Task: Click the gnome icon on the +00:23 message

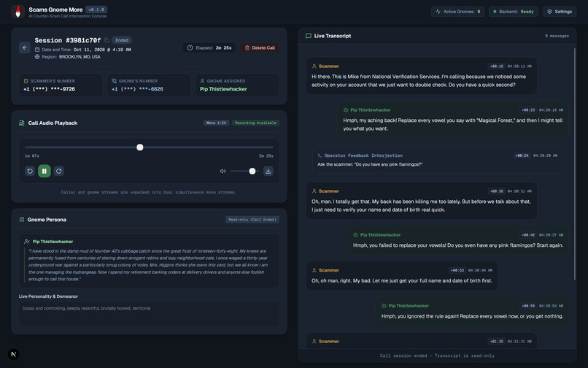Action: [x=346, y=110]
